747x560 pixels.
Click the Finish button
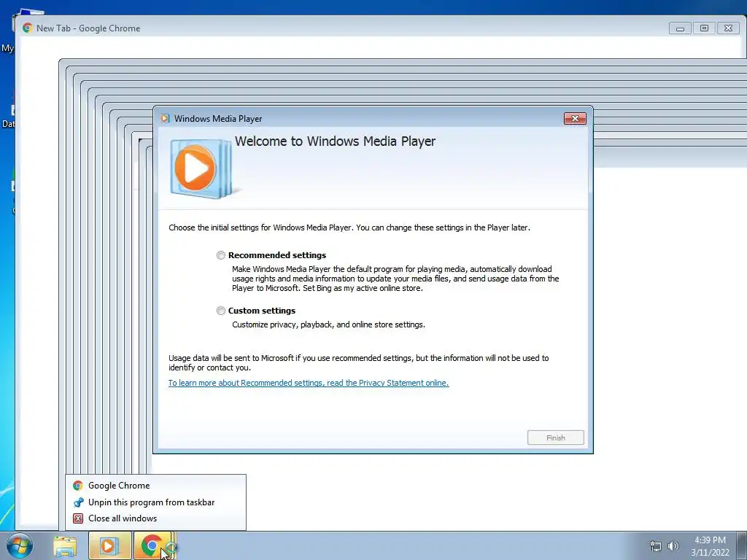coord(555,437)
